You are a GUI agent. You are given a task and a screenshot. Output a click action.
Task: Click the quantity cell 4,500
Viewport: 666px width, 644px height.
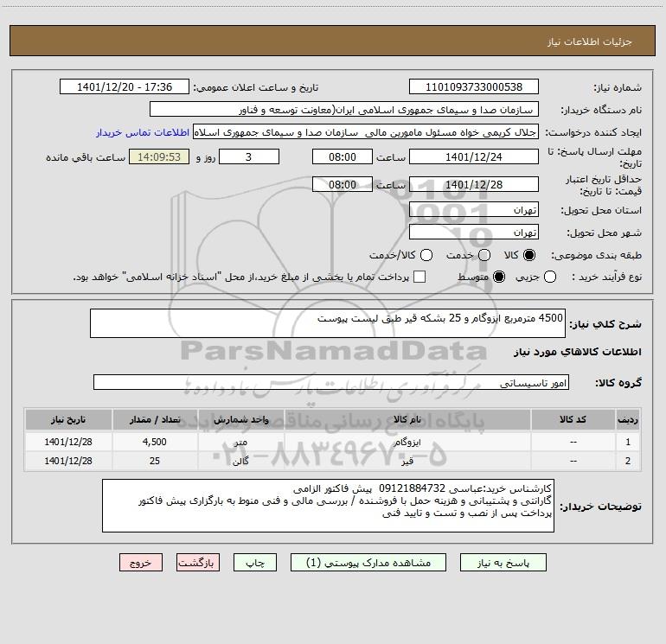point(155,442)
